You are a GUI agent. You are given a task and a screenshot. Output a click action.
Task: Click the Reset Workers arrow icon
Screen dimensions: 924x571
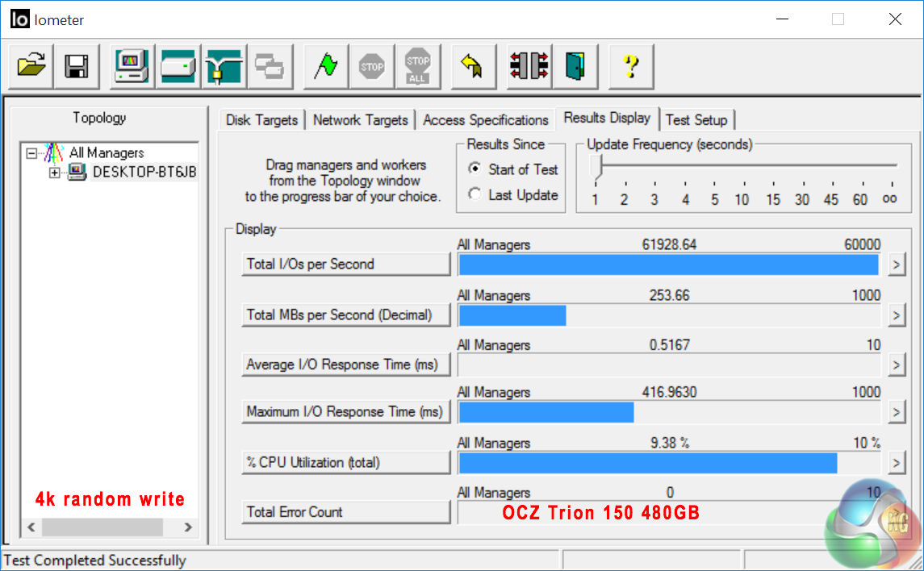(x=472, y=66)
